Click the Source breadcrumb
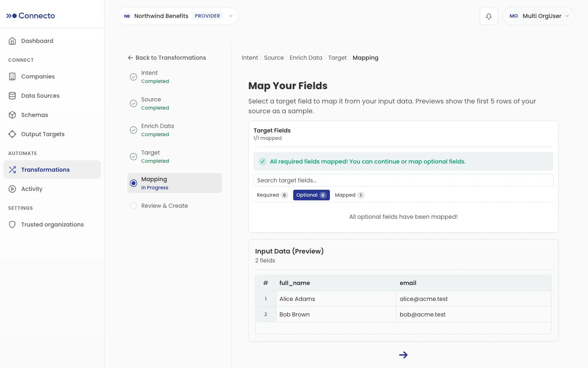Viewport: 588px width, 368px height. [x=274, y=58]
